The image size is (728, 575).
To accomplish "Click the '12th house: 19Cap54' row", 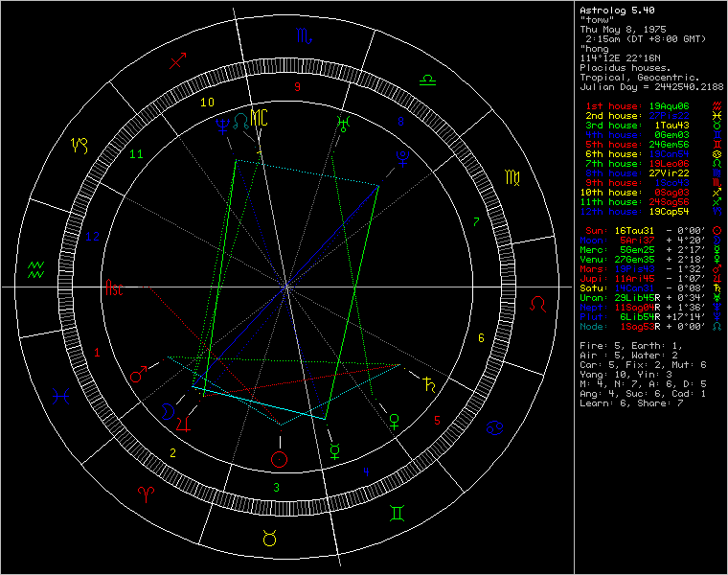I will point(651,212).
